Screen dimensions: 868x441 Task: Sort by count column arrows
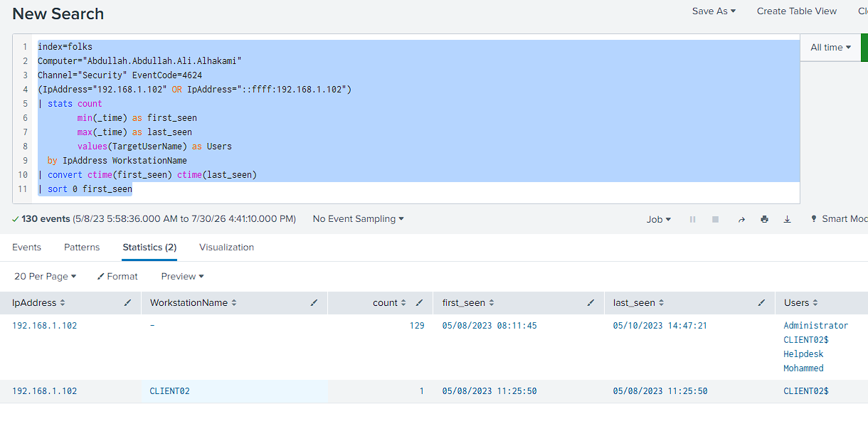(403, 303)
